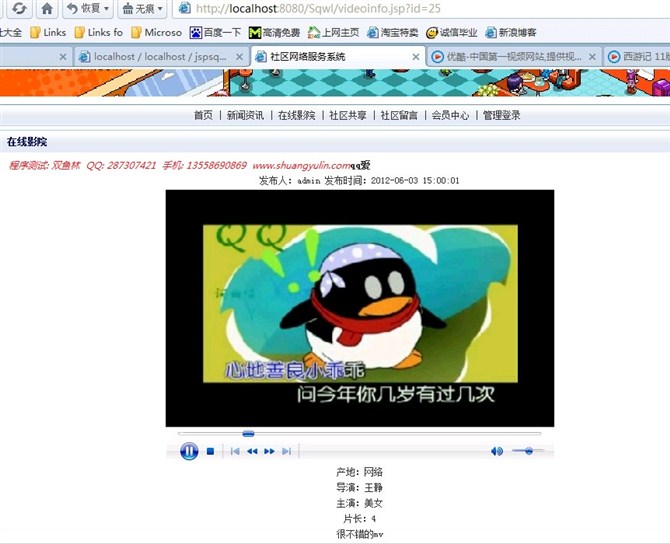Click the video display area

[360, 308]
